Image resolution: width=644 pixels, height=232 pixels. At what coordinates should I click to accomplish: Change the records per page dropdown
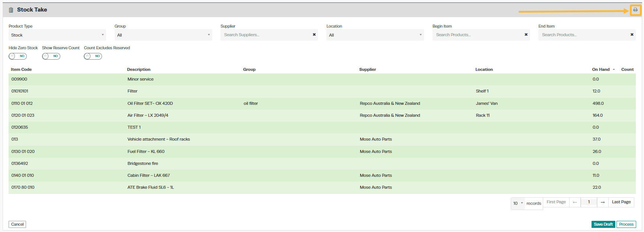click(x=518, y=203)
